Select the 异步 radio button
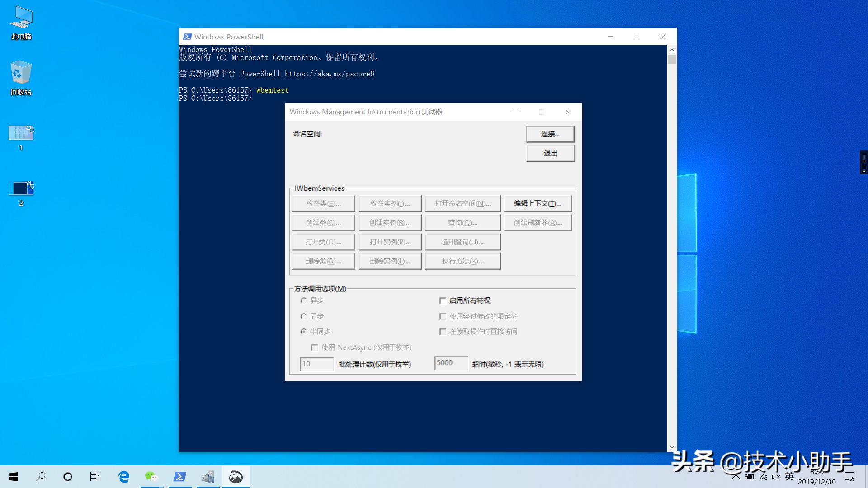 point(304,301)
